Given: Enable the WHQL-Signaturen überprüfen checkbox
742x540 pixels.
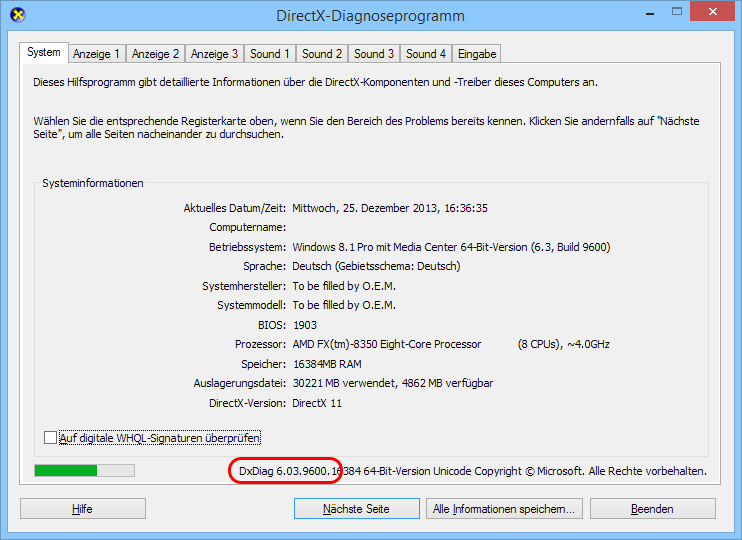Looking at the screenshot, I should click(50, 438).
